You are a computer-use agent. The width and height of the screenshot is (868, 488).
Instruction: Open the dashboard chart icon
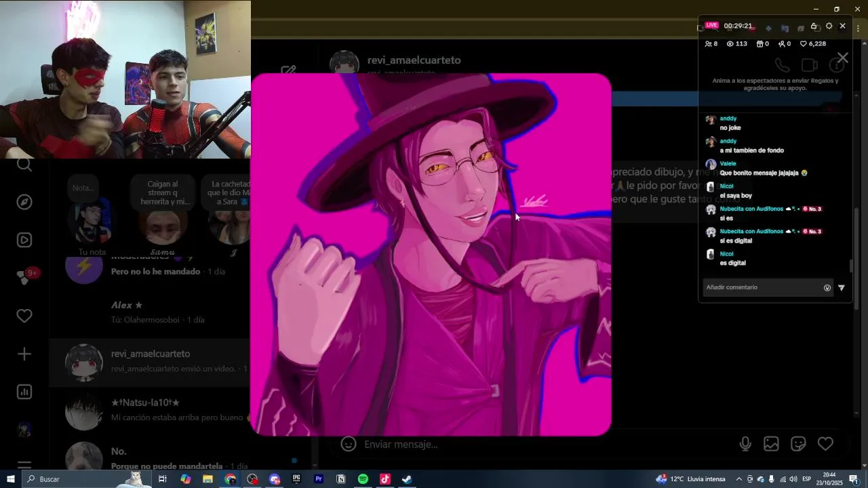[24, 392]
